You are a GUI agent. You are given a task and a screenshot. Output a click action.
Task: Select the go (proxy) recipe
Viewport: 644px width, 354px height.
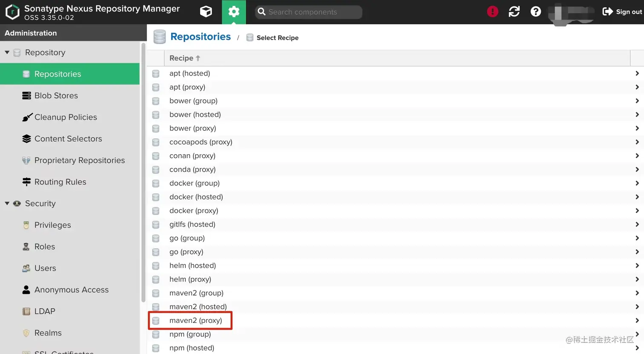(x=395, y=252)
